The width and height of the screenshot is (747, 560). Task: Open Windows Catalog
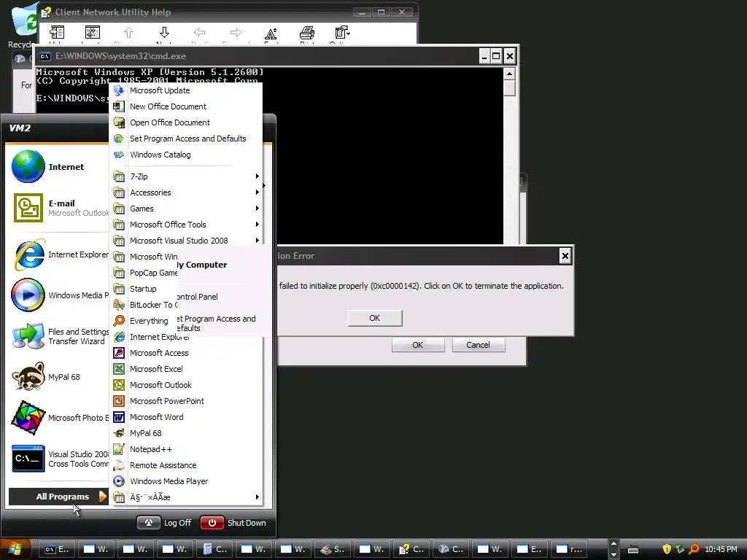tap(186, 155)
